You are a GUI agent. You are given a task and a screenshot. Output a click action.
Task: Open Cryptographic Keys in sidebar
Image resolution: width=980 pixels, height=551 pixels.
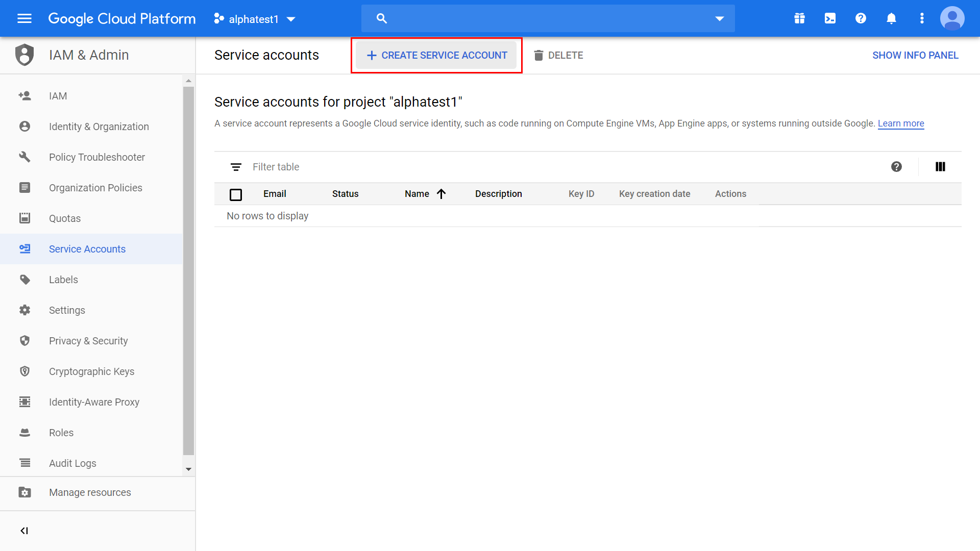[91, 371]
